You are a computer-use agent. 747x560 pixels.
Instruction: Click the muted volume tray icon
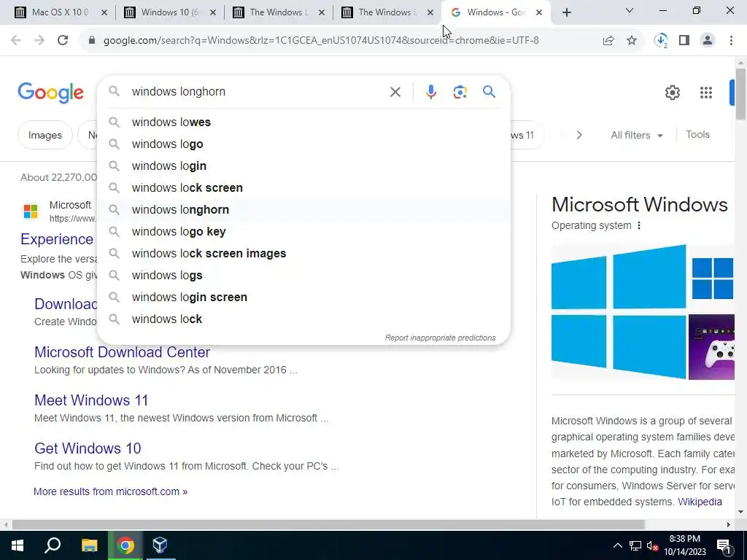pos(652,546)
